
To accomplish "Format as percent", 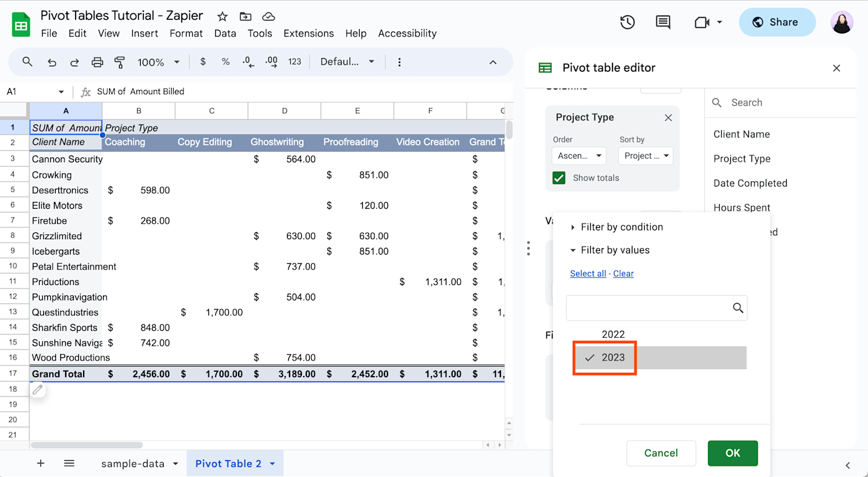I will click(226, 62).
